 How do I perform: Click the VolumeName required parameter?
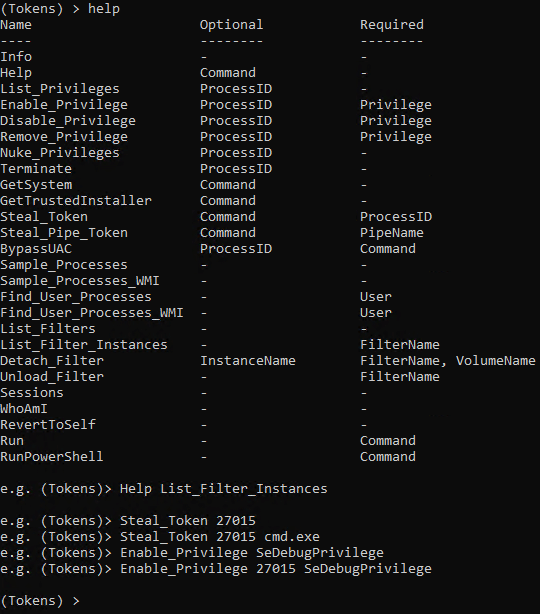495,361
